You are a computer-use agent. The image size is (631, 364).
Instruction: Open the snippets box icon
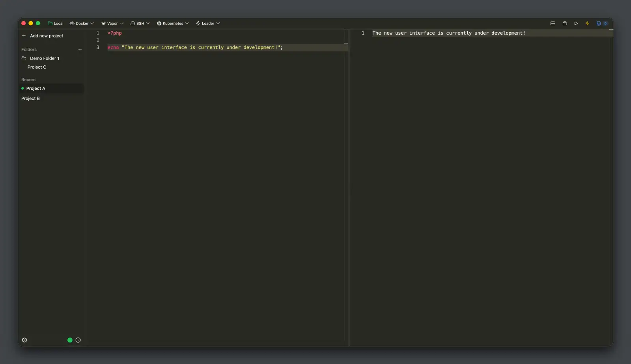pos(565,23)
